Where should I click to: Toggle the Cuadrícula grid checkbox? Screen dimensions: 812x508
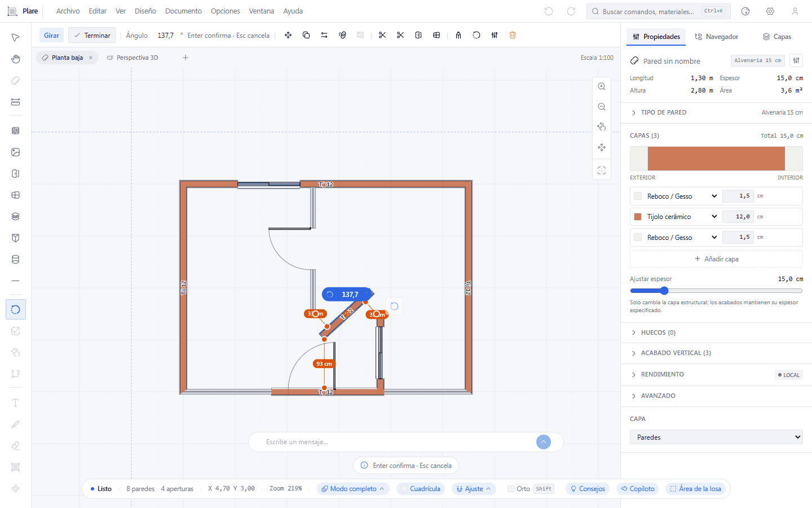[x=404, y=489]
